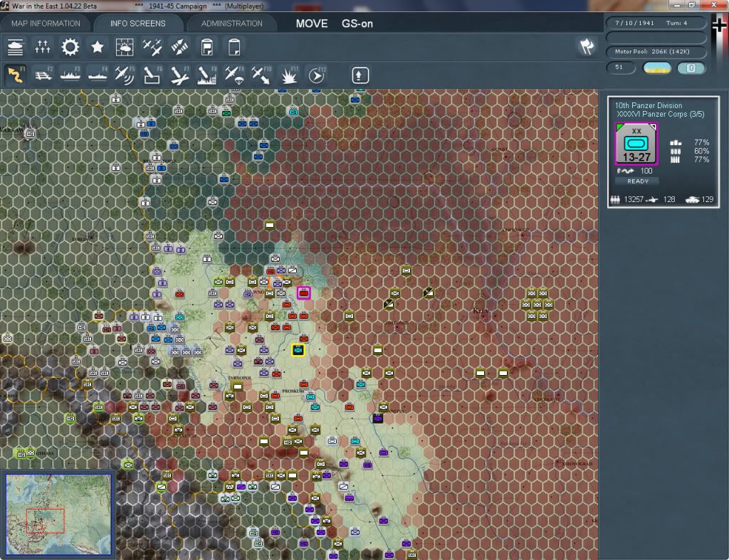
Task: Click the pill button showing 0
Action: pos(691,68)
